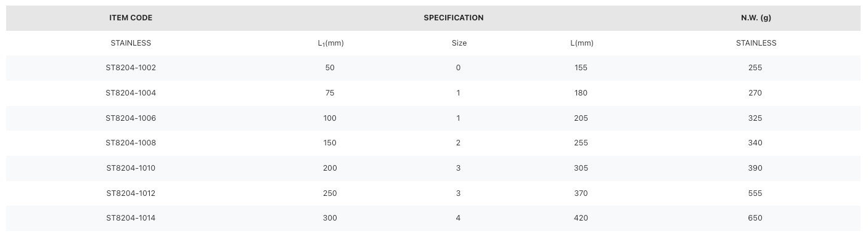Screen dimensions: 868x239
Task: Click the Size subheader
Action: 459,43
